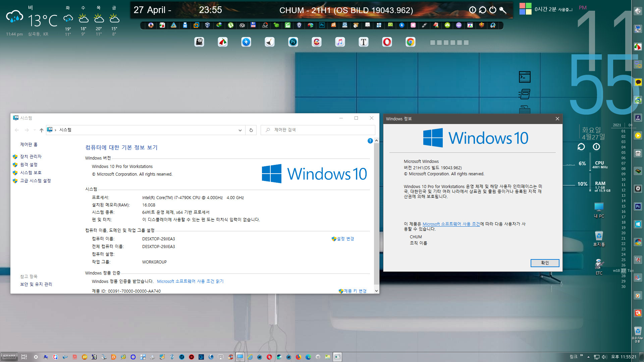644x362 pixels.
Task: Click scroll up arrow in 시스템 window
Action: coord(376,141)
